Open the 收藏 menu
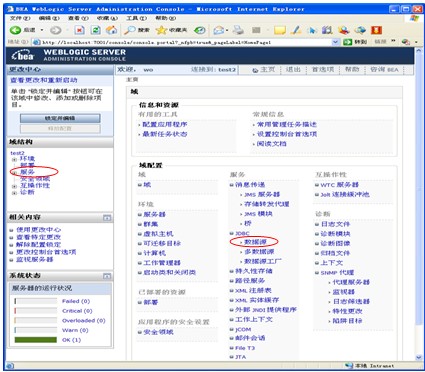 pyautogui.click(x=107, y=18)
